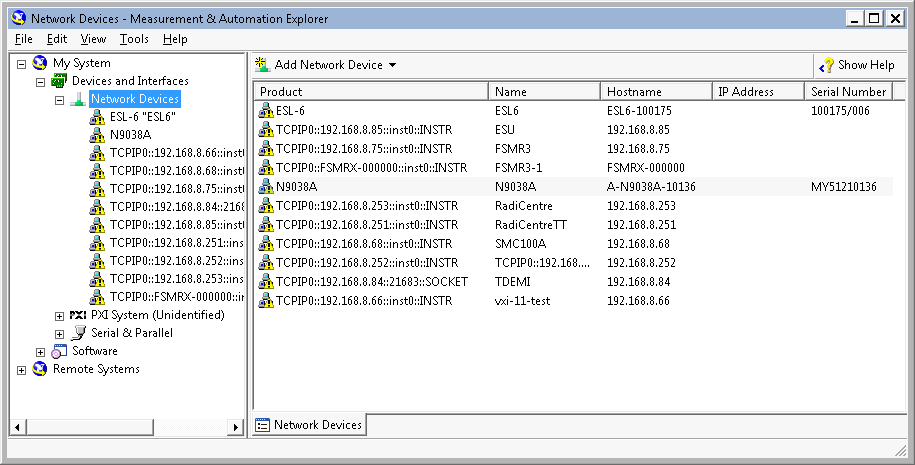Collapse the Devices and Interfaces node
The image size is (915, 465).
pyautogui.click(x=40, y=82)
